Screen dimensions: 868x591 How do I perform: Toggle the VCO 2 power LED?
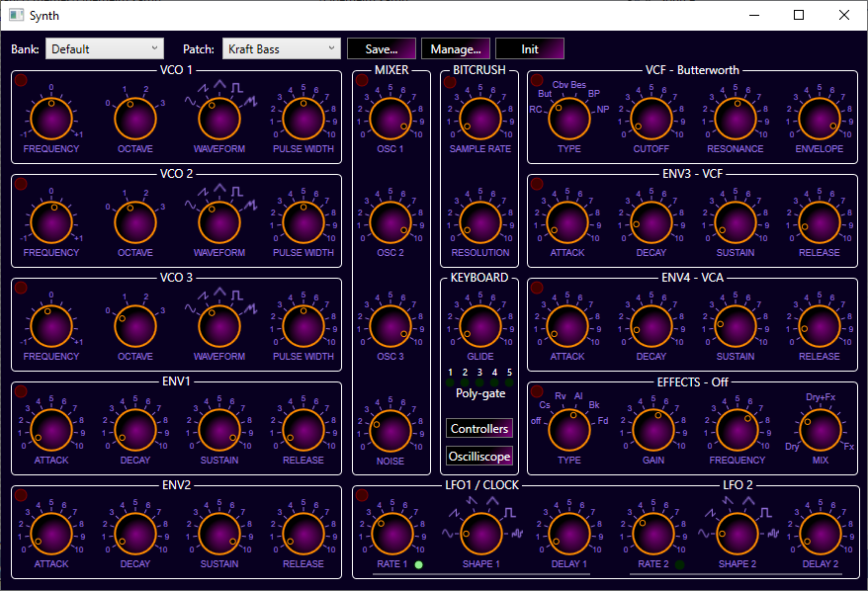pyautogui.click(x=21, y=184)
